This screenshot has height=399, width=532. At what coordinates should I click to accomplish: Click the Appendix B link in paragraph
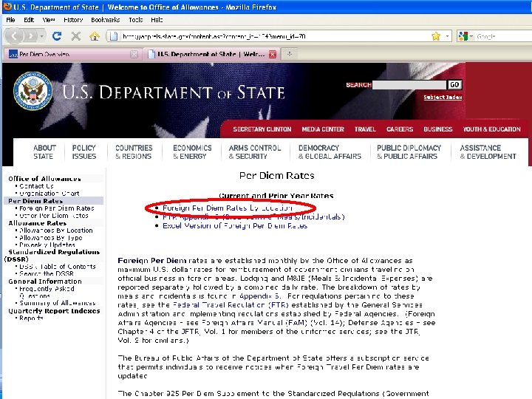click(259, 296)
